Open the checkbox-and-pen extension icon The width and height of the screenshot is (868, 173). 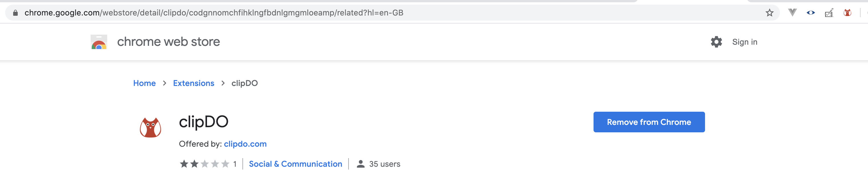pyautogui.click(x=829, y=13)
